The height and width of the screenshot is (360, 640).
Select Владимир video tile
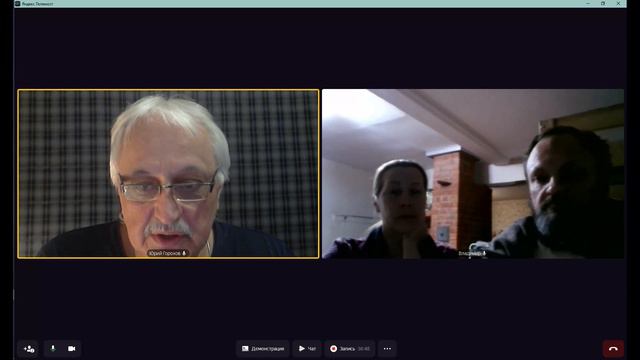(x=473, y=174)
